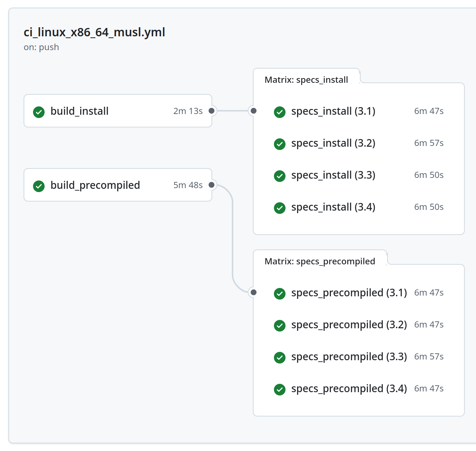Image resolution: width=476 pixels, height=451 pixels.
Task: Click the 6m 47s duration of specs_precompiled (3.1)
Action: coord(429,293)
